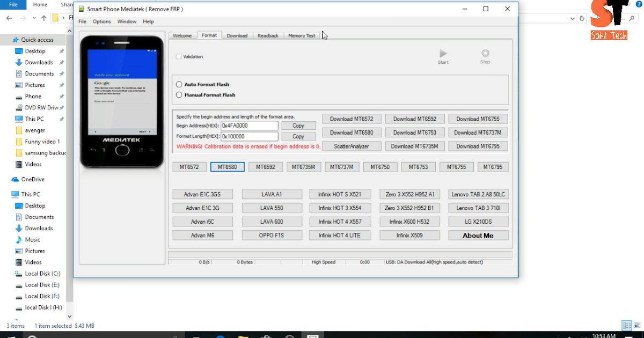Enable the Validation checkbox

(x=179, y=56)
